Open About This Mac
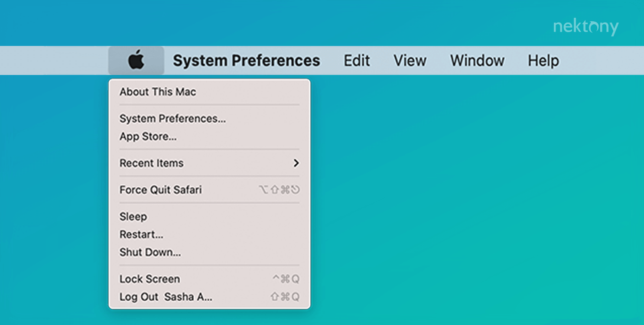 pyautogui.click(x=157, y=91)
